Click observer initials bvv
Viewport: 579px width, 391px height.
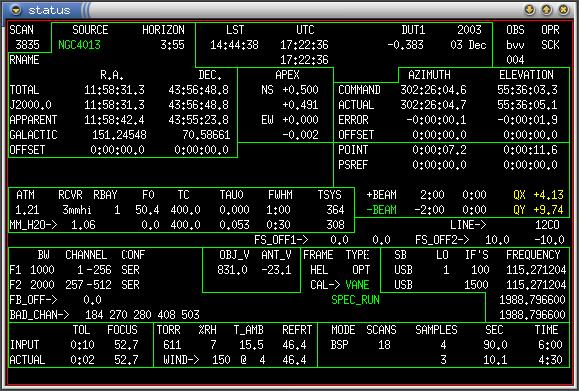click(x=515, y=45)
